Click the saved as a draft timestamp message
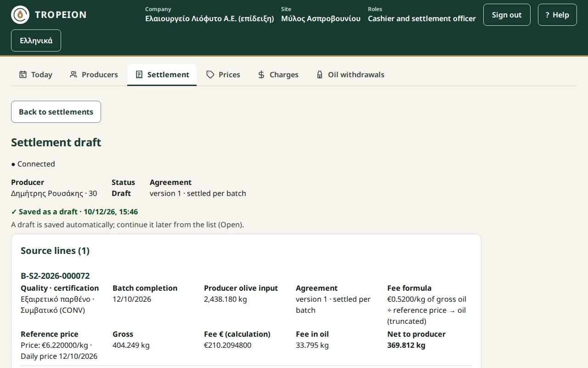Screen dimensions: 588x368 74,212
